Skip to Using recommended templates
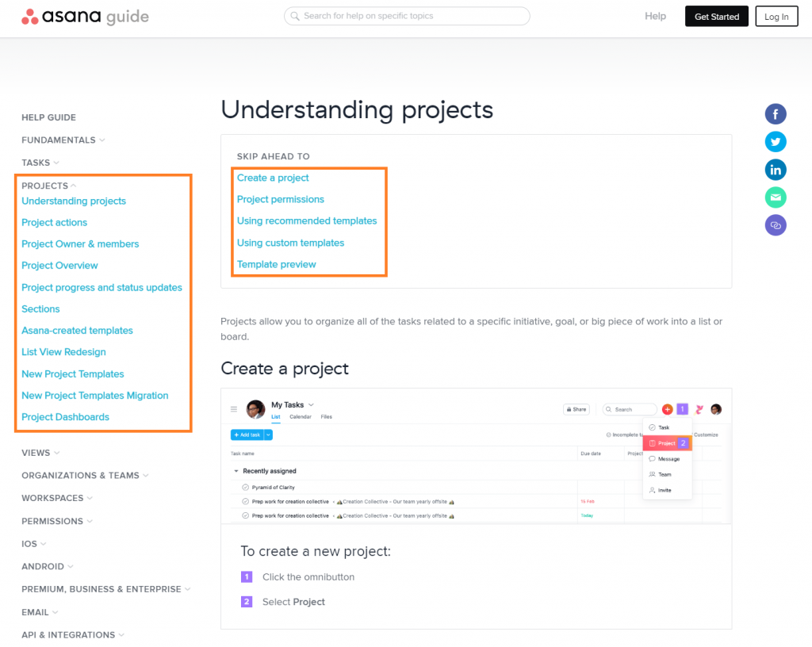The image size is (812, 647). 307,221
